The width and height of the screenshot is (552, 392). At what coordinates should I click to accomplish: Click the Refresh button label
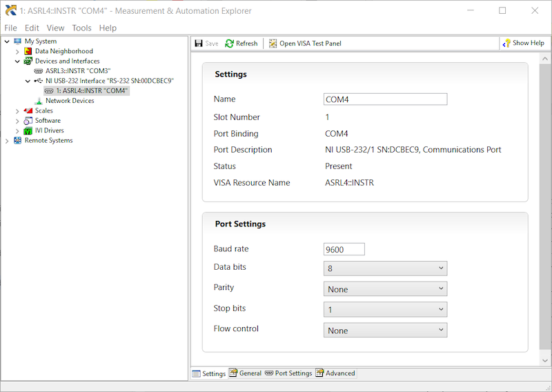point(247,43)
